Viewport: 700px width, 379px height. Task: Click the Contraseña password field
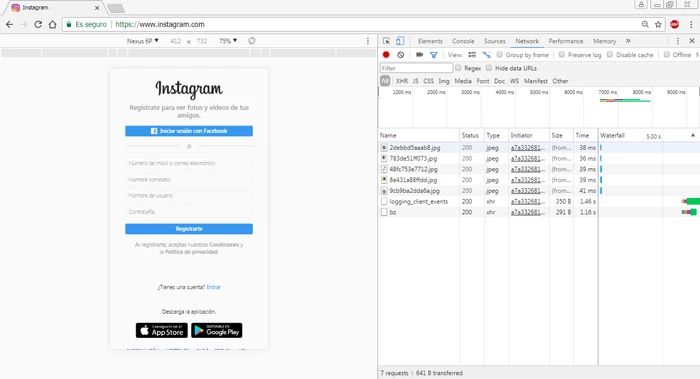pos(189,212)
